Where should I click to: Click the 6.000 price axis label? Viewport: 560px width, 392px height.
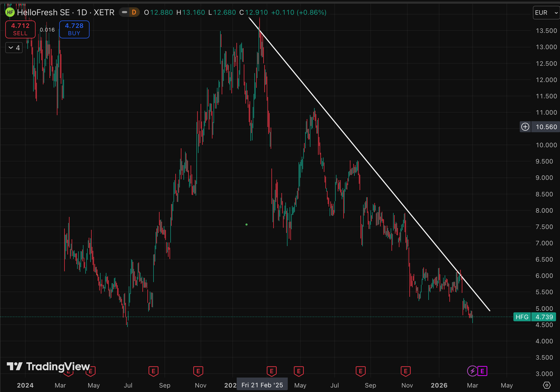pyautogui.click(x=545, y=275)
